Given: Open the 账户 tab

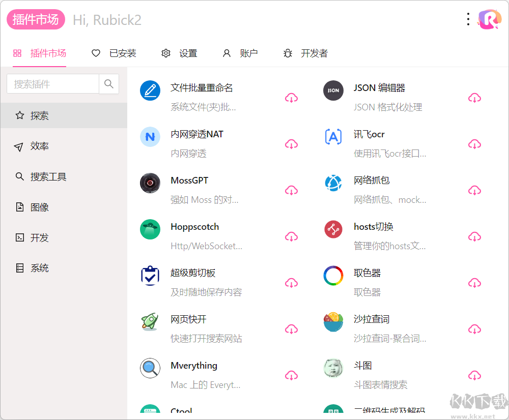Looking at the screenshot, I should (240, 53).
